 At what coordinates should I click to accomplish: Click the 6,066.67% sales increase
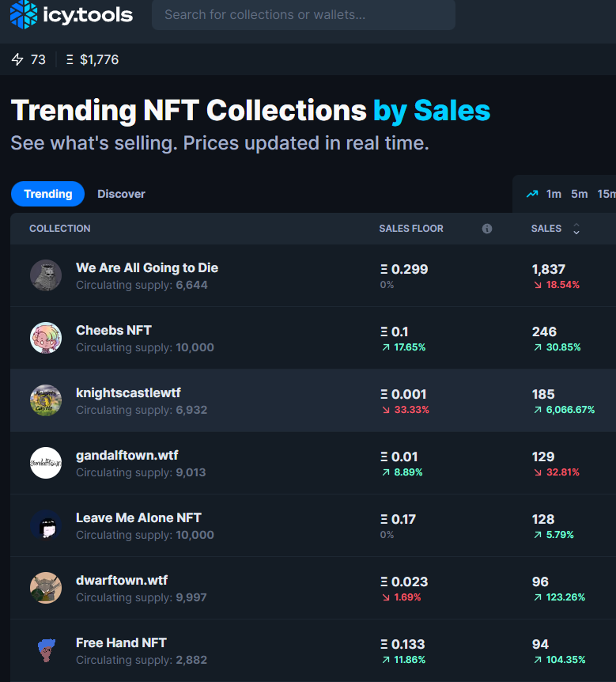(570, 410)
